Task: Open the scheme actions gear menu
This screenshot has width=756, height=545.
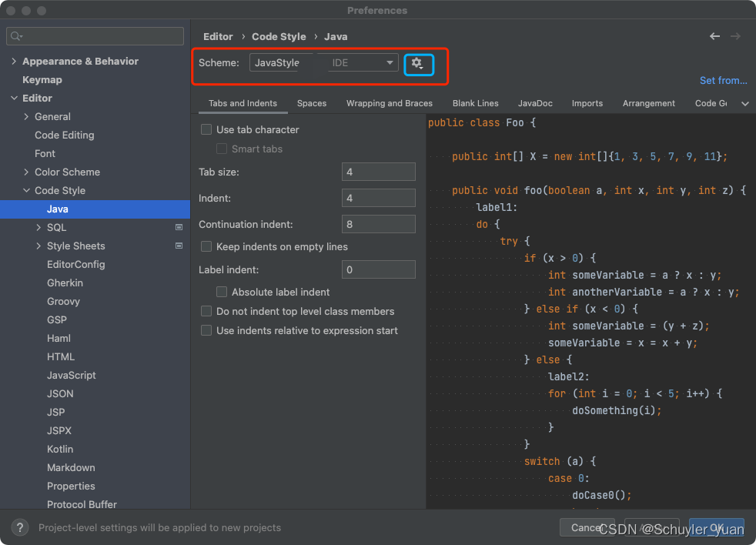Action: click(x=419, y=64)
